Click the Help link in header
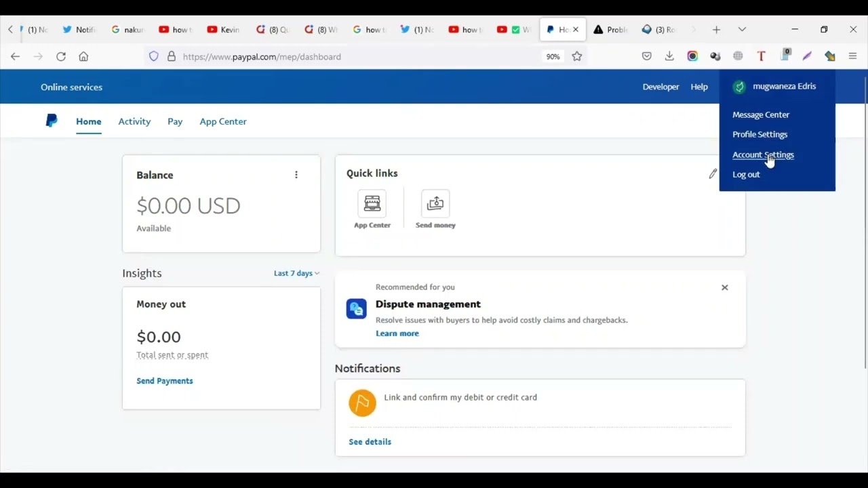868x488 pixels. tap(699, 87)
